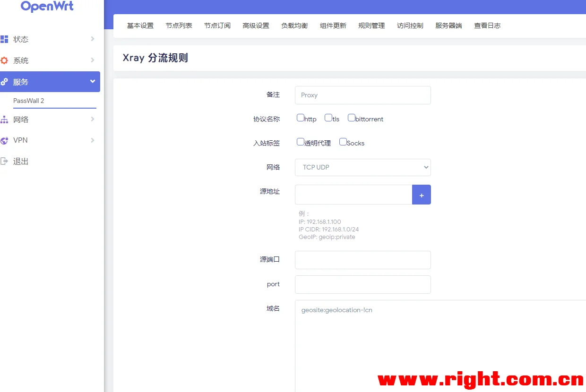
Task: Enable the http protocol checkbox
Action: point(301,118)
